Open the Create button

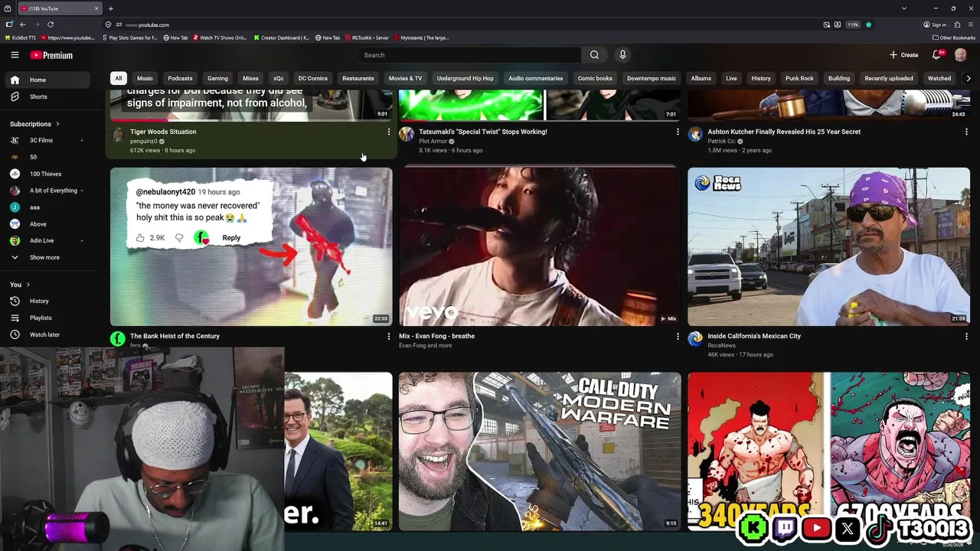point(903,55)
